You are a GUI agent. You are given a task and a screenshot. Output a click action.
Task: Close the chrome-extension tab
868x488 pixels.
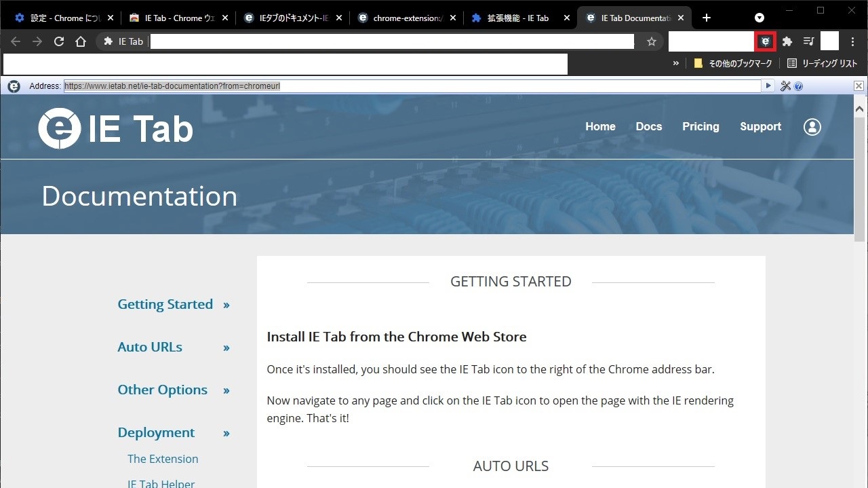pos(453,18)
